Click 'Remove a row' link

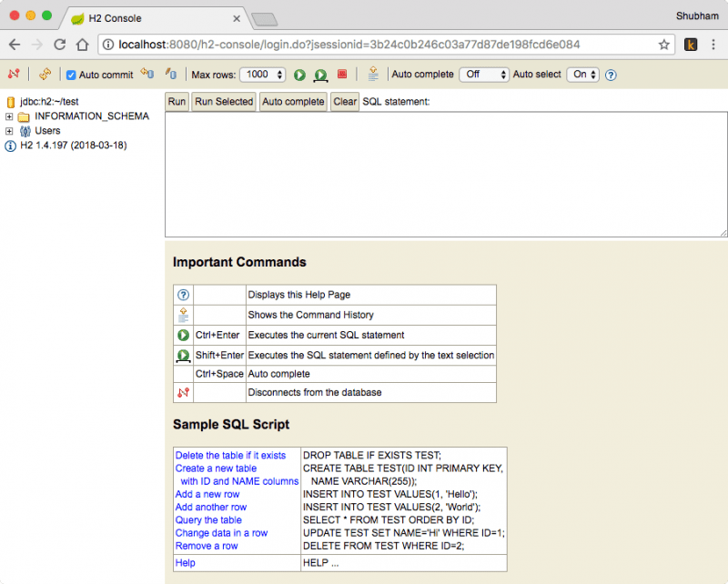(x=207, y=546)
